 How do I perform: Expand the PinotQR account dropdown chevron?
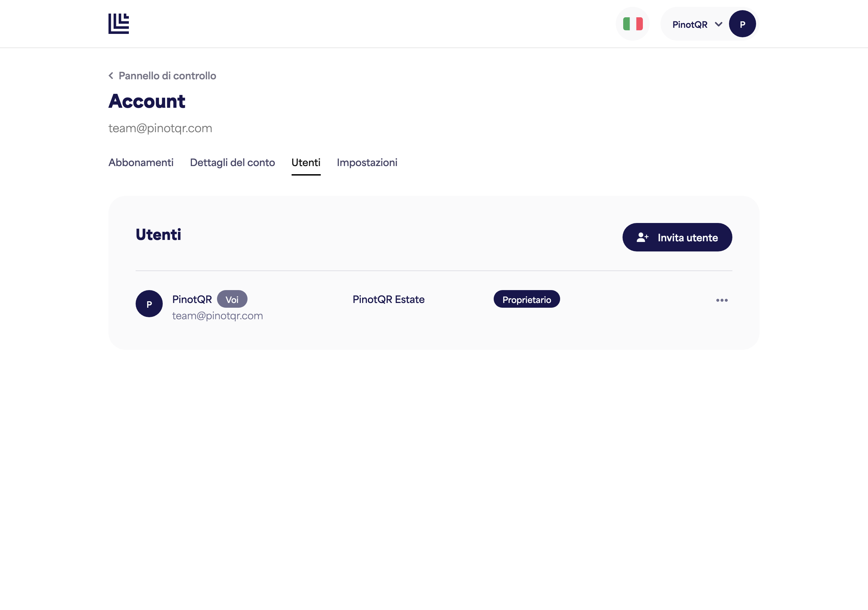pyautogui.click(x=718, y=24)
